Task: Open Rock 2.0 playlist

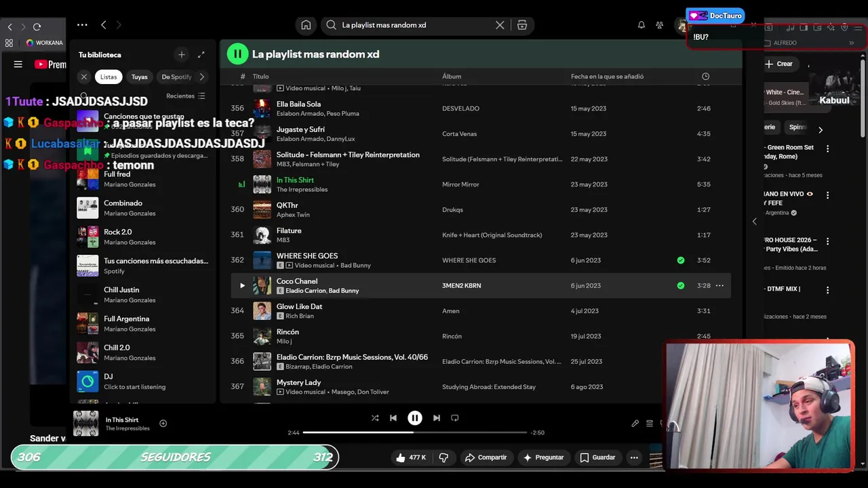Action: [143, 237]
